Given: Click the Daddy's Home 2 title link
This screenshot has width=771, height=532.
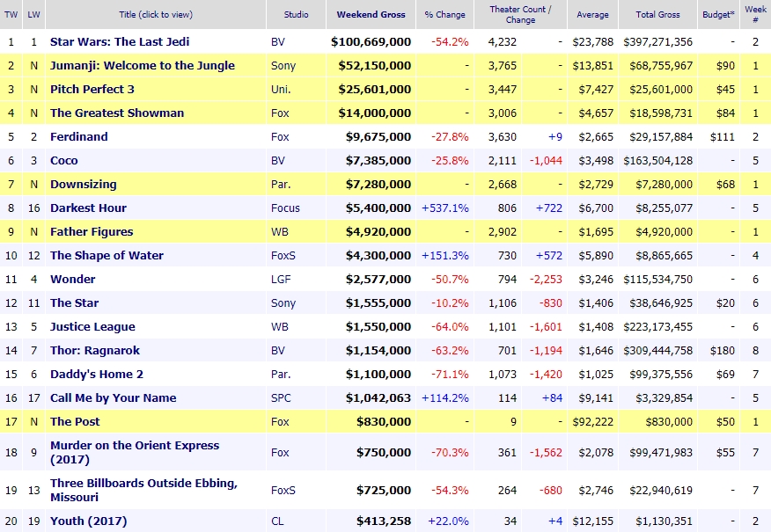Looking at the screenshot, I should 97,375.
